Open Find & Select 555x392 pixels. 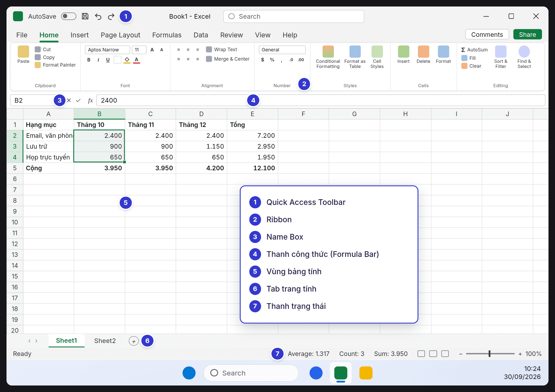click(x=524, y=57)
